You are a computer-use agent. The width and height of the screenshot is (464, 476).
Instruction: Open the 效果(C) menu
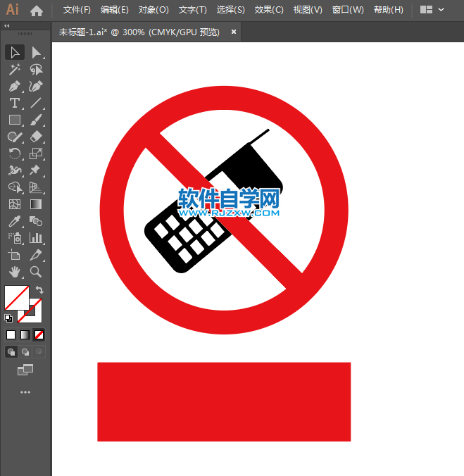[x=269, y=10]
